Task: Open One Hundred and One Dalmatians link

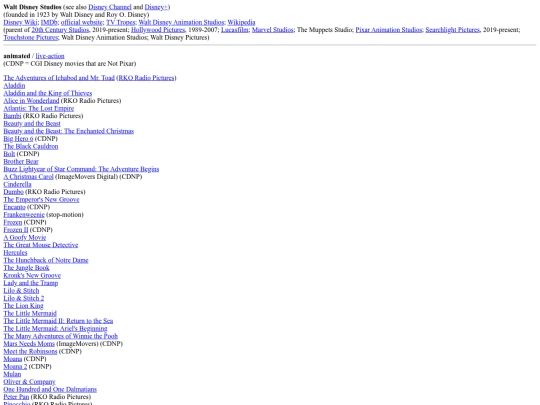Action: (x=50, y=389)
